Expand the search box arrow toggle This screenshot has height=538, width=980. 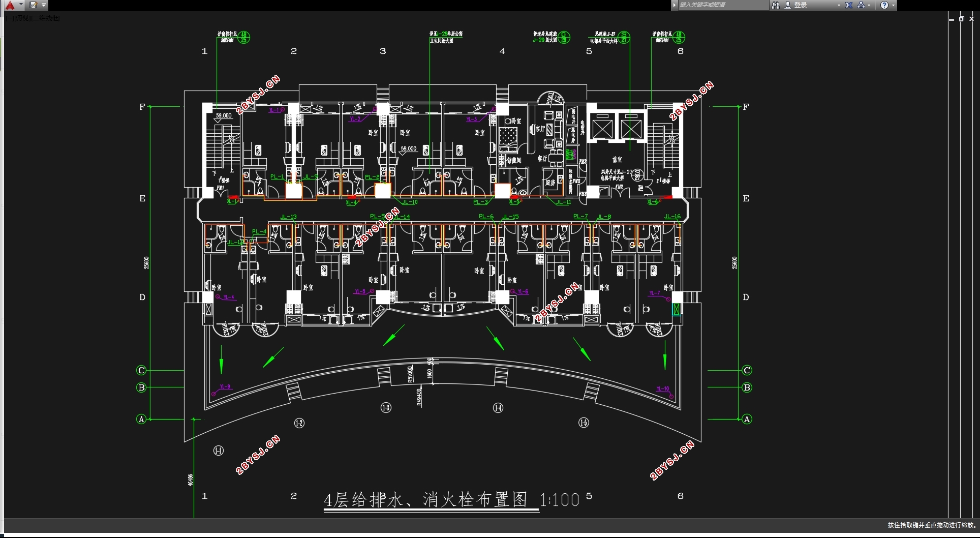tap(675, 5)
